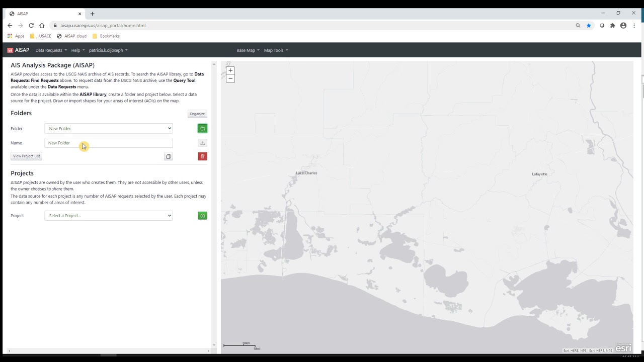
Task: Click the folder Name input field
Action: (x=109, y=143)
